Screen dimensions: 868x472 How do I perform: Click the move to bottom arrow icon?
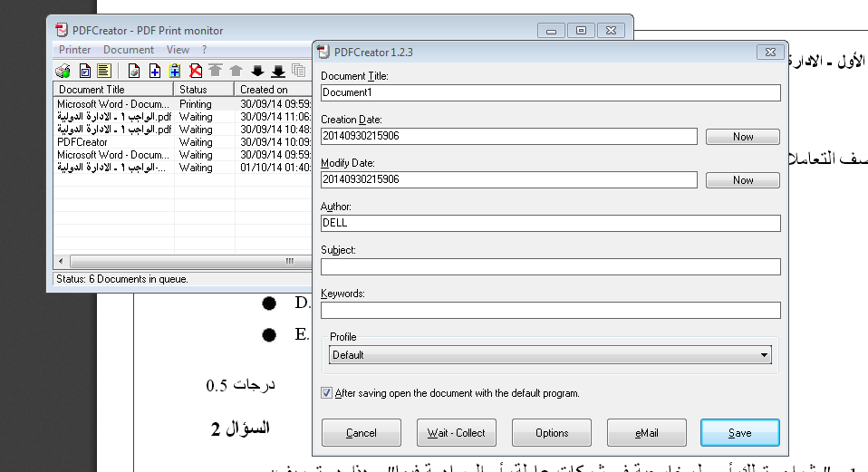278,71
